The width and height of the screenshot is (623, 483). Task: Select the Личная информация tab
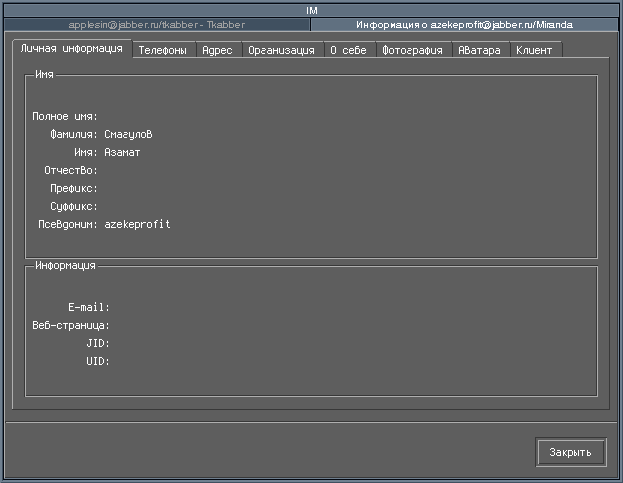pyautogui.click(x=72, y=48)
